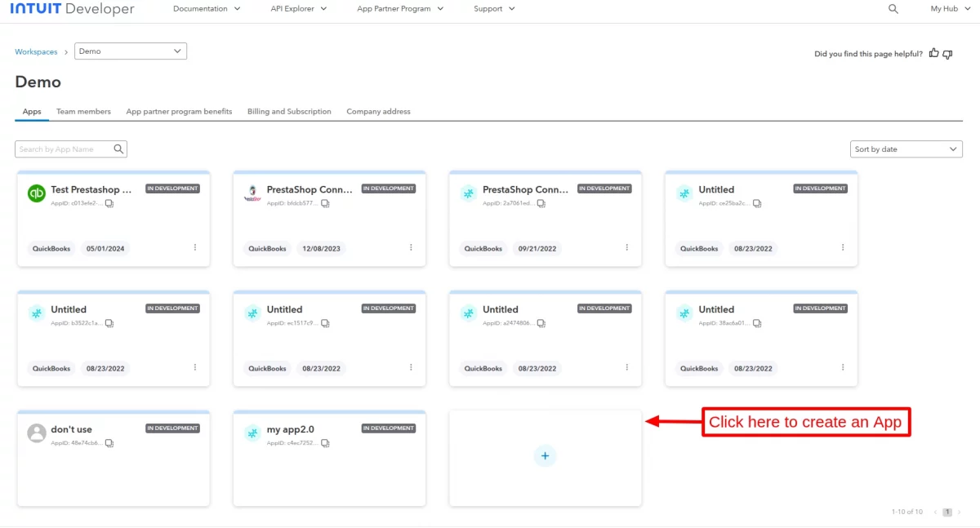Viewport: 980px width, 528px height.
Task: Click the Search by App Name field
Action: pyautogui.click(x=64, y=149)
